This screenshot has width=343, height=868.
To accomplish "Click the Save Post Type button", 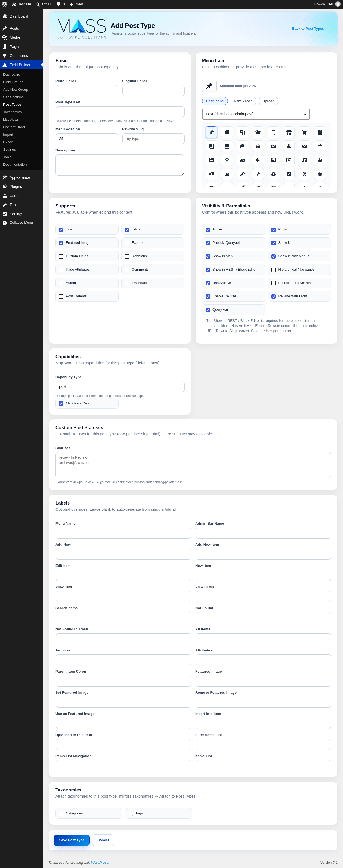I will pyautogui.click(x=72, y=840).
